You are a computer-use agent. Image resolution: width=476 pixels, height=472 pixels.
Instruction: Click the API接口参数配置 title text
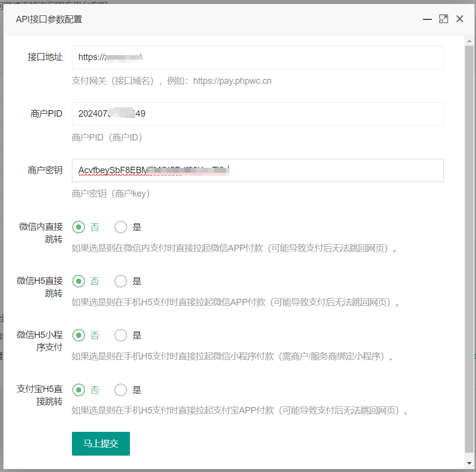(x=49, y=19)
